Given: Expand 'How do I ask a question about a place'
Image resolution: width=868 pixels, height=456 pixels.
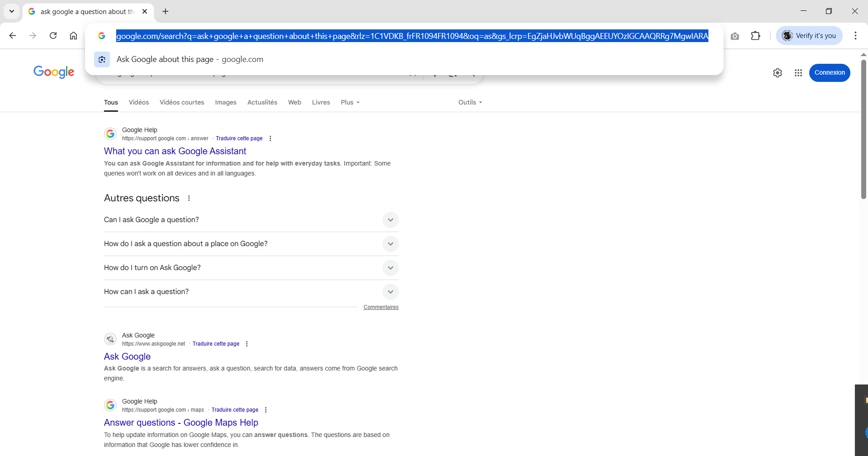Looking at the screenshot, I should click(x=251, y=244).
